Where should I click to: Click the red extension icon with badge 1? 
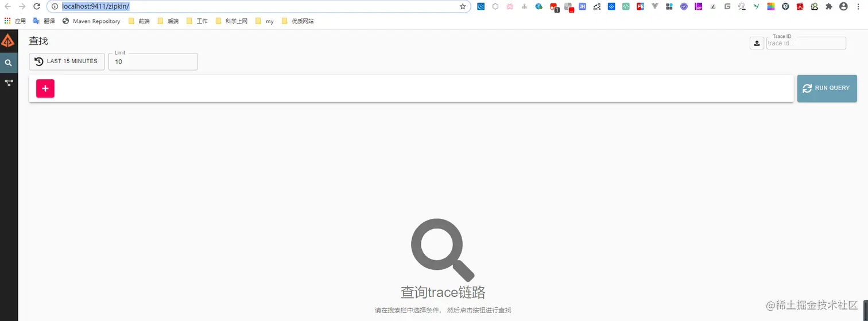pos(554,7)
